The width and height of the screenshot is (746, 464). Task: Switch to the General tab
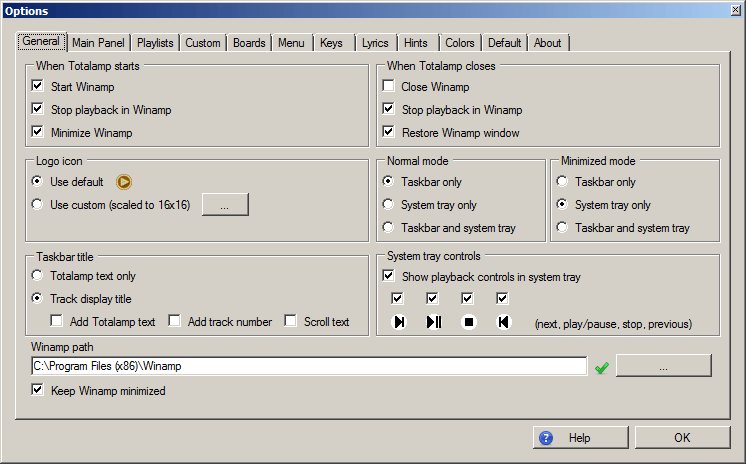pyautogui.click(x=41, y=41)
